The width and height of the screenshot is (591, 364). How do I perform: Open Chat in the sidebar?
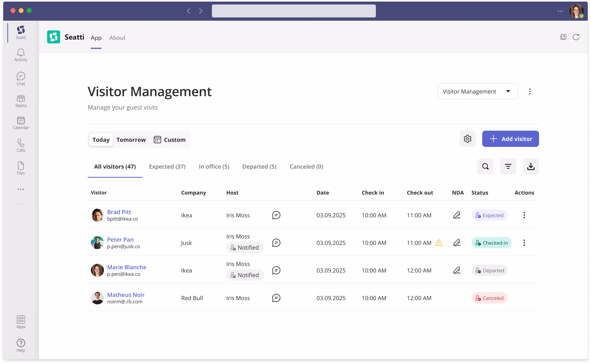[21, 79]
